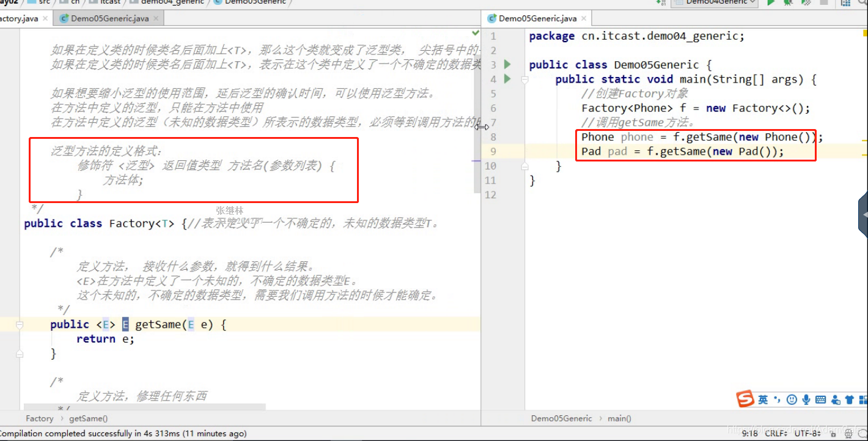Image resolution: width=868 pixels, height=441 pixels.
Task: Click the main() breadcrumb at right editor bottom
Action: pos(619,418)
